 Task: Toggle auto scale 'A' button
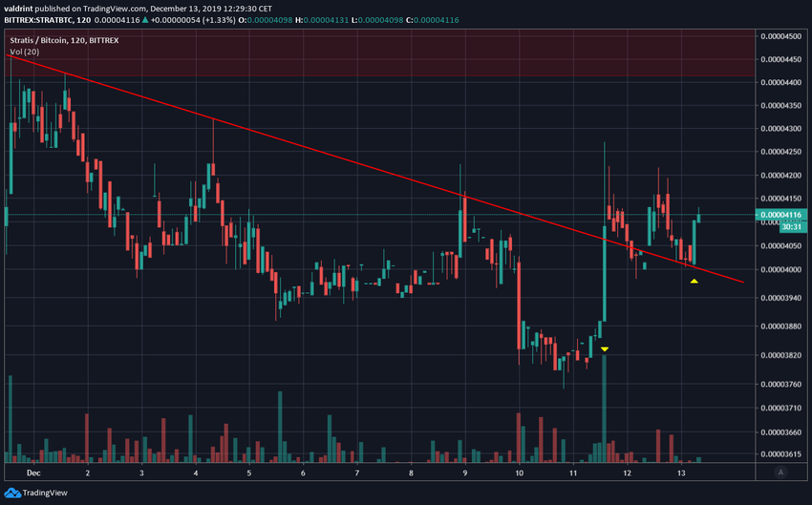point(780,472)
